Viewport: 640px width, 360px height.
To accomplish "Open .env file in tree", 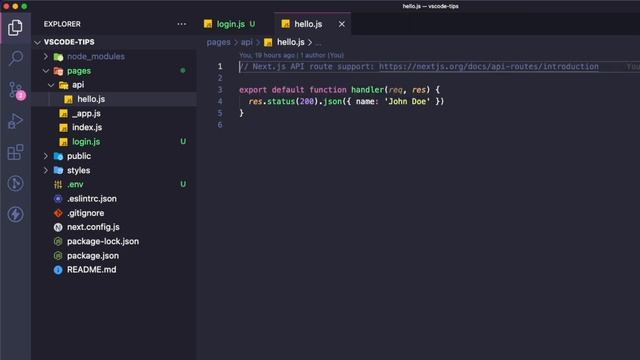I will coord(75,184).
